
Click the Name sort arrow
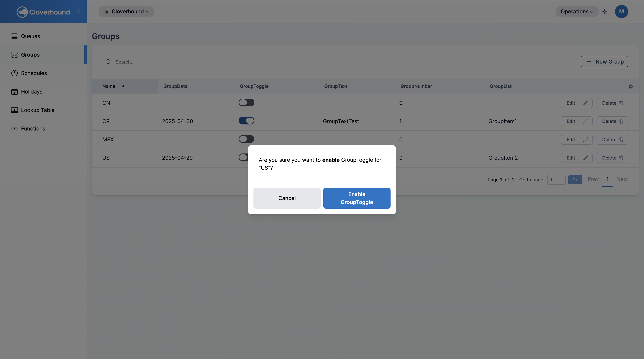click(123, 86)
